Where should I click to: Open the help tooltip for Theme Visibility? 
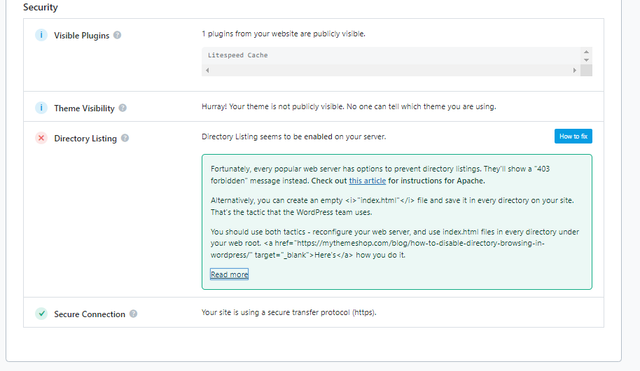(122, 108)
